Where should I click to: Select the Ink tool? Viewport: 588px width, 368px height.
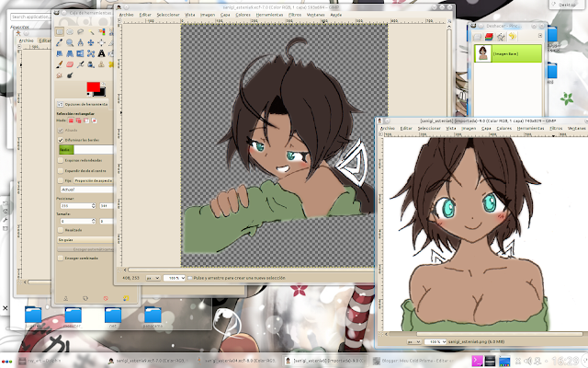(91, 64)
